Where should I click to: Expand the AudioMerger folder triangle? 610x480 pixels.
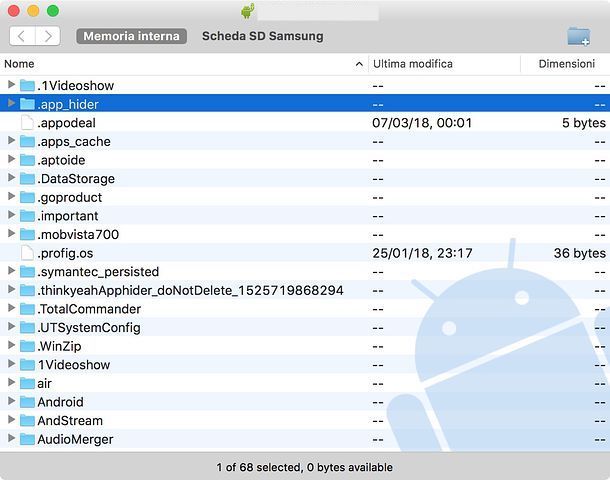[x=11, y=438]
